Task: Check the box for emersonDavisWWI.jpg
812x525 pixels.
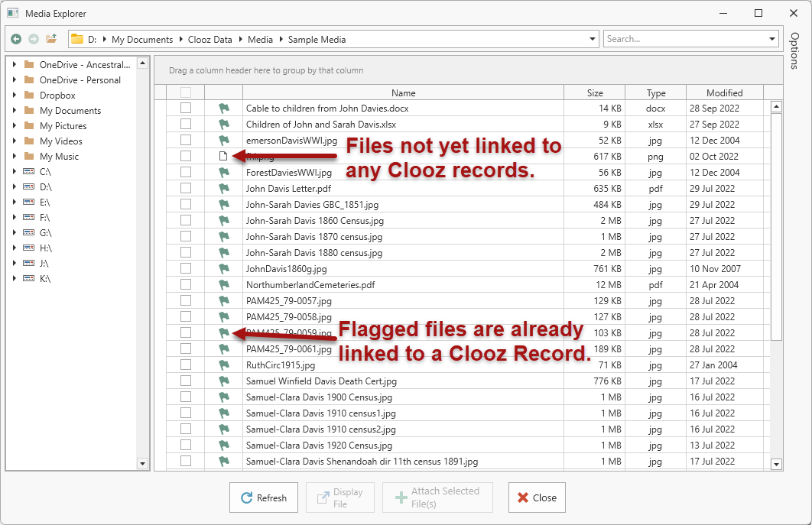Action: (186, 141)
